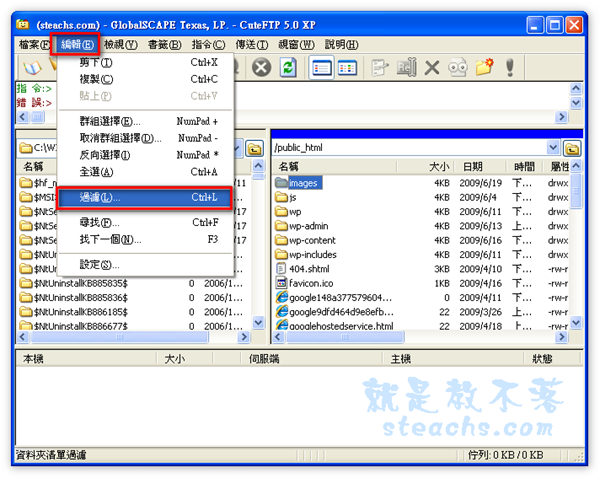Open the 指令(C) menu
This screenshot has width=600, height=478.
pos(208,45)
